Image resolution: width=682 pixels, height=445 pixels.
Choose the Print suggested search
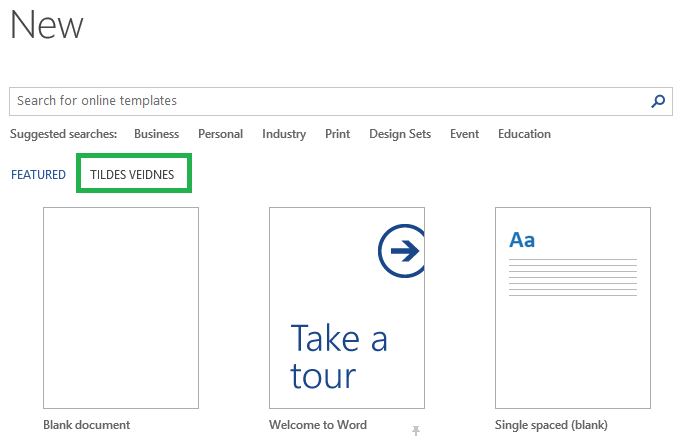(337, 134)
